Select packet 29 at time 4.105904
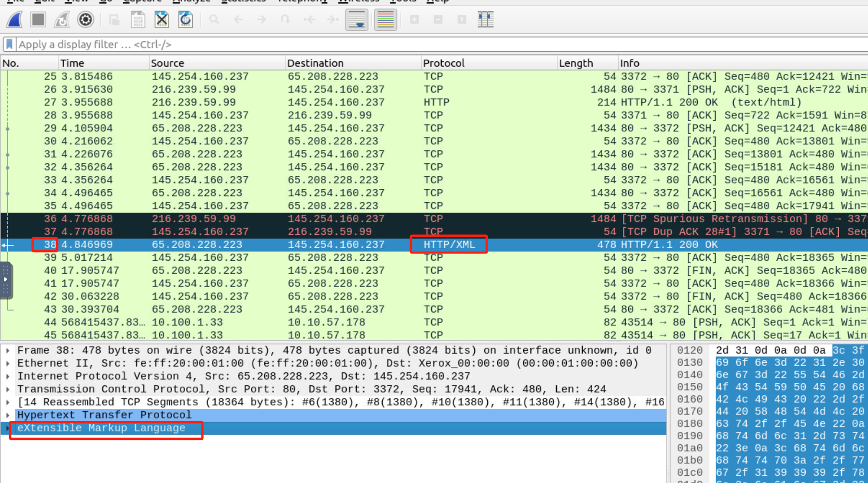Screen dimensions: 868x483 tap(434, 128)
